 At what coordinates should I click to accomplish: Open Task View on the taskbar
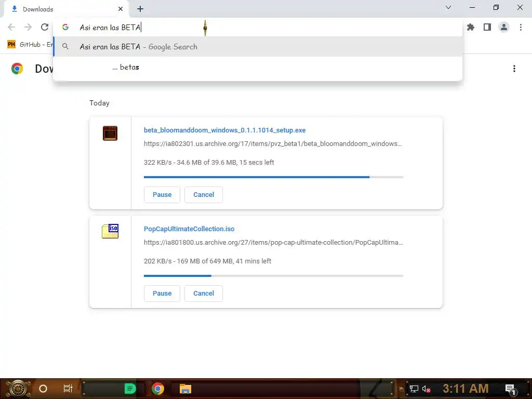[68, 389]
